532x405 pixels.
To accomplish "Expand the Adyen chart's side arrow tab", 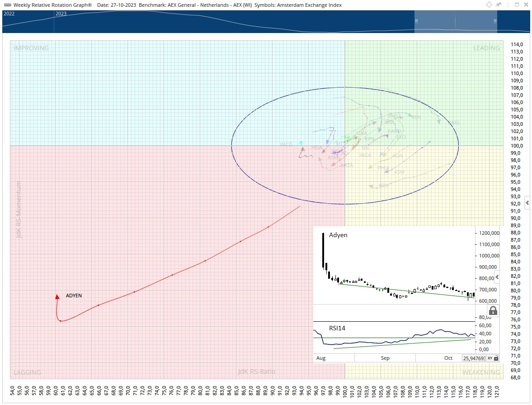I will tap(497, 276).
